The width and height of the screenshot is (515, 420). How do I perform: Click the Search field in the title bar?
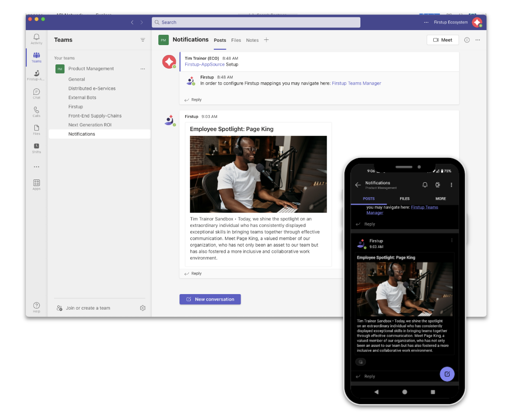pyautogui.click(x=256, y=23)
